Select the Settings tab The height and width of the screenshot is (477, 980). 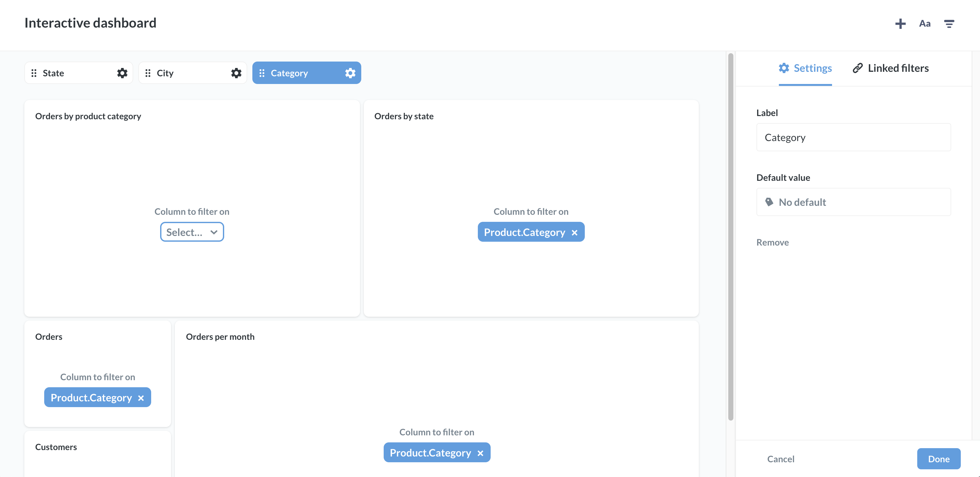pyautogui.click(x=805, y=68)
